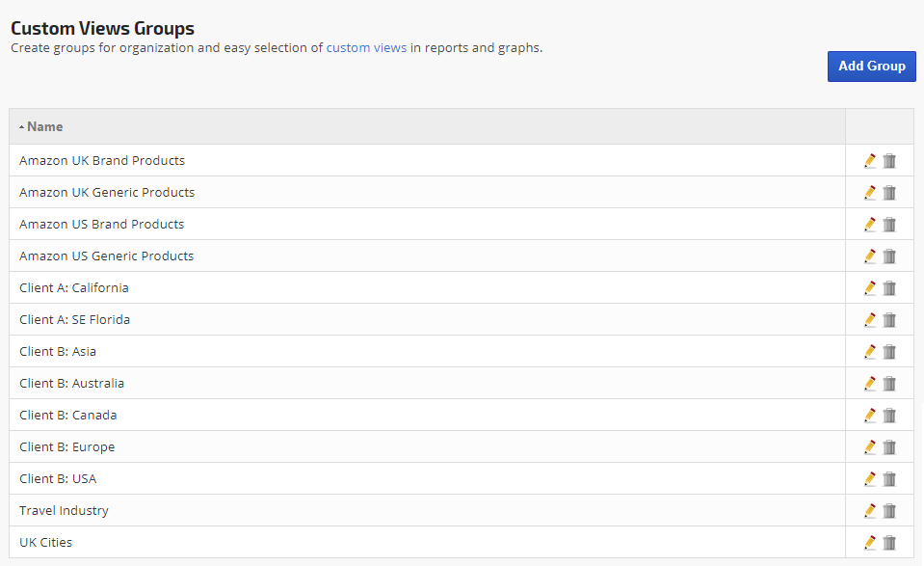Edit the Client B: Australia group
Image resolution: width=924 pixels, height=566 pixels.
click(870, 384)
